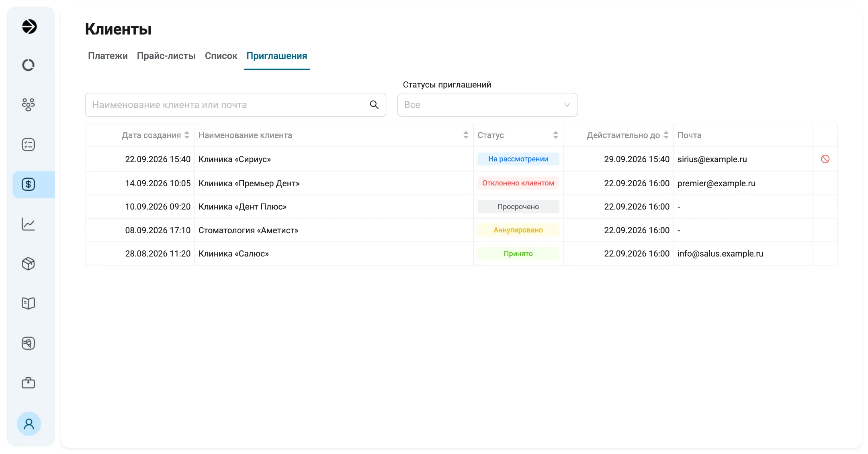Switch to the Прайс-листы tab
Image resolution: width=868 pixels, height=454 pixels.
click(x=166, y=56)
